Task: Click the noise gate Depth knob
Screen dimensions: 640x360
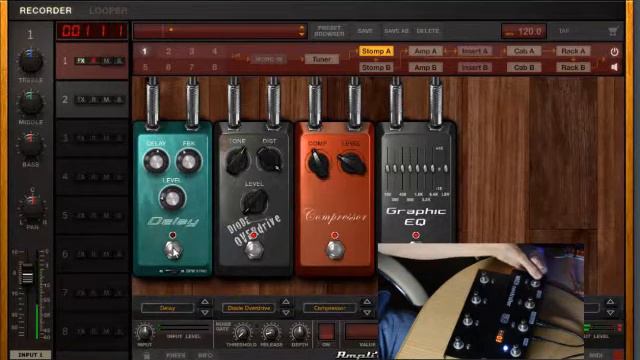Action: point(299,333)
